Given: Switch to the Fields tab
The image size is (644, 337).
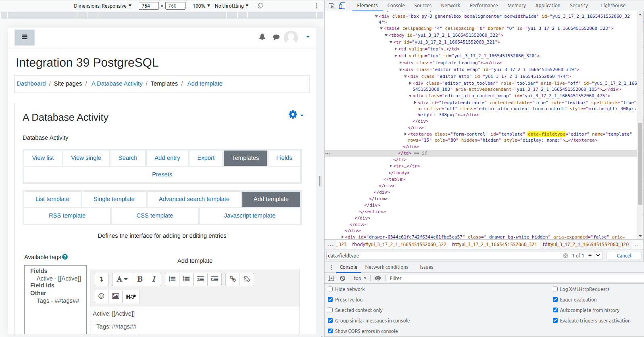Looking at the screenshot, I should [x=284, y=158].
